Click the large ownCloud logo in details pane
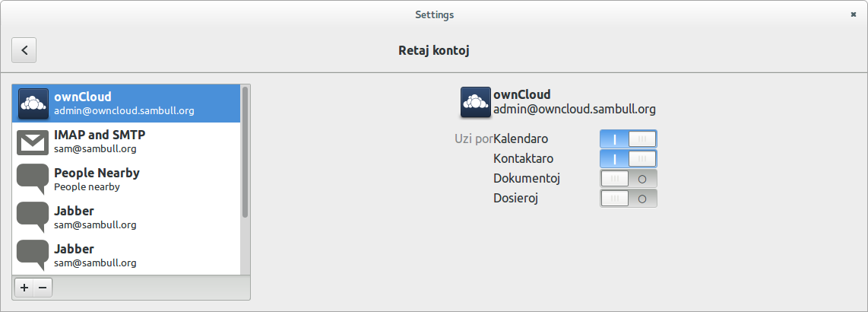This screenshot has height=312, width=868. pyautogui.click(x=475, y=103)
